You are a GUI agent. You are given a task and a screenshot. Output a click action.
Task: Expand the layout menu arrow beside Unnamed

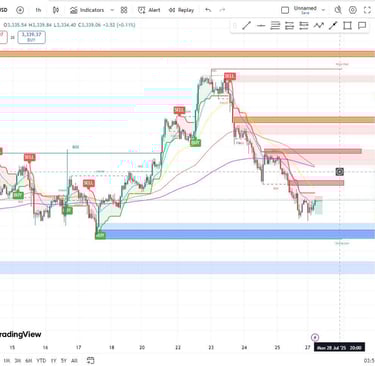pyautogui.click(x=323, y=10)
